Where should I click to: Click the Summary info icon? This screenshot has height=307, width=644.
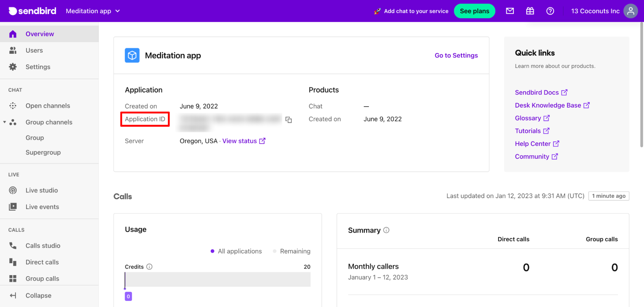386,230
